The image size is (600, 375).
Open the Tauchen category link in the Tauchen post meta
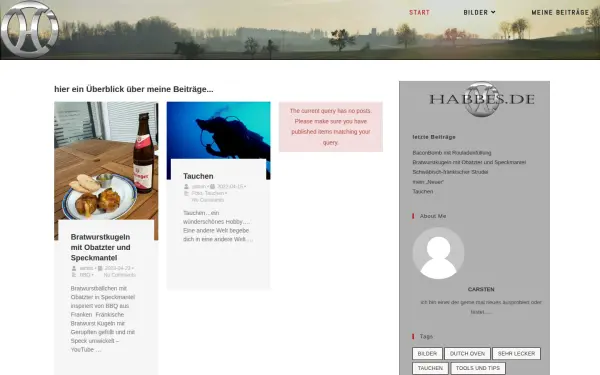214,193
